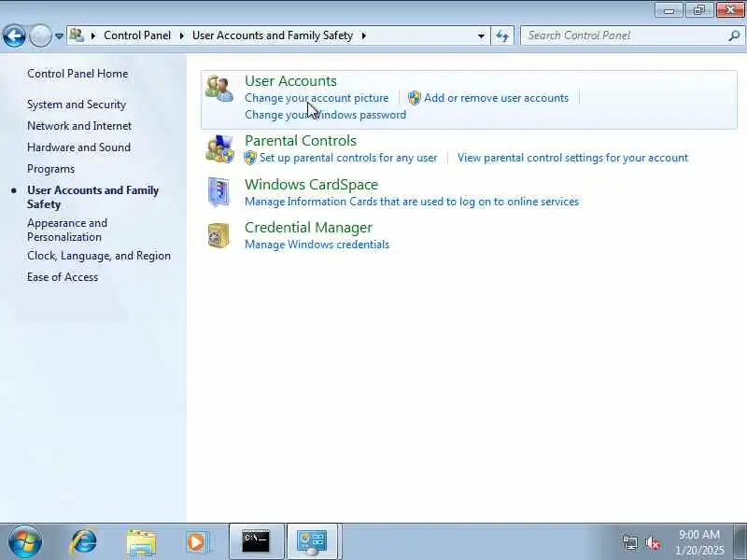Click the Credential Manager safe icon

(x=218, y=235)
